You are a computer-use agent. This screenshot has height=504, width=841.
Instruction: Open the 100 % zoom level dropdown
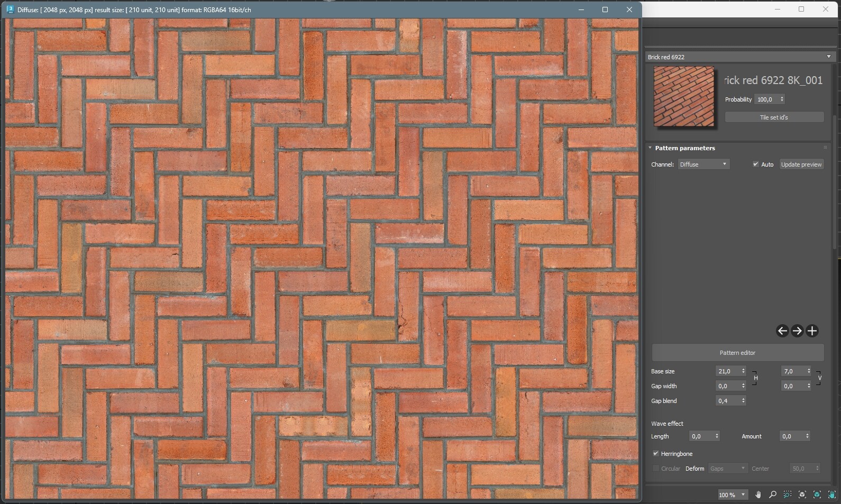pos(743,494)
